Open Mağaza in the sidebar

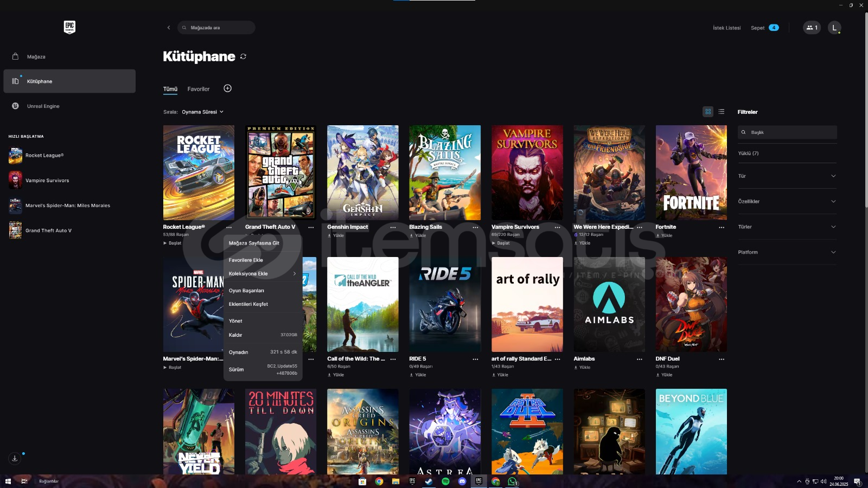pyautogui.click(x=69, y=56)
